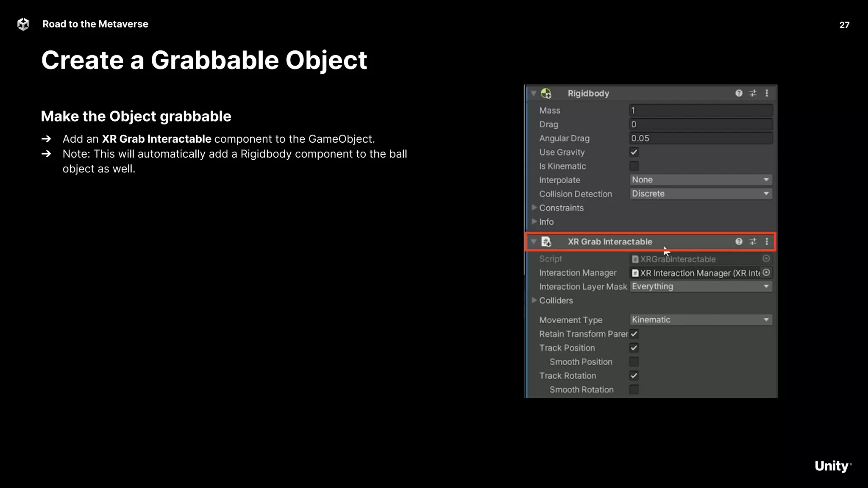Enable the Is Kinematic checkbox
Screen dimensions: 868x488
pos(634,166)
